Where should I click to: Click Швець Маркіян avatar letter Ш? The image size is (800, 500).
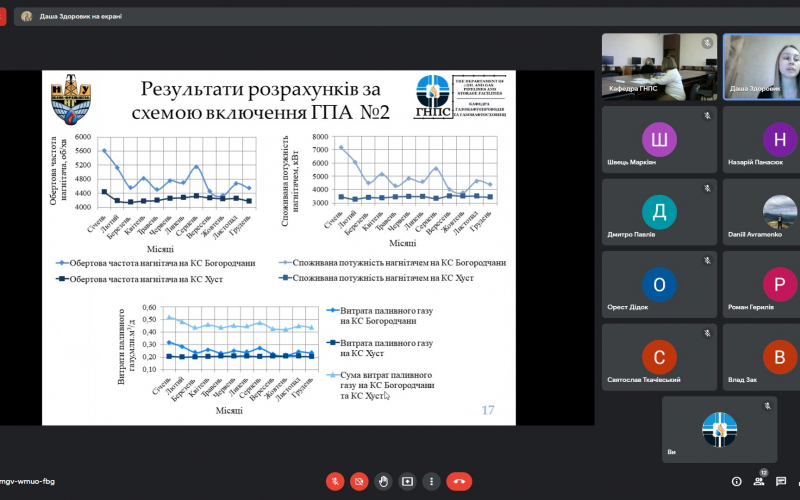click(x=659, y=139)
